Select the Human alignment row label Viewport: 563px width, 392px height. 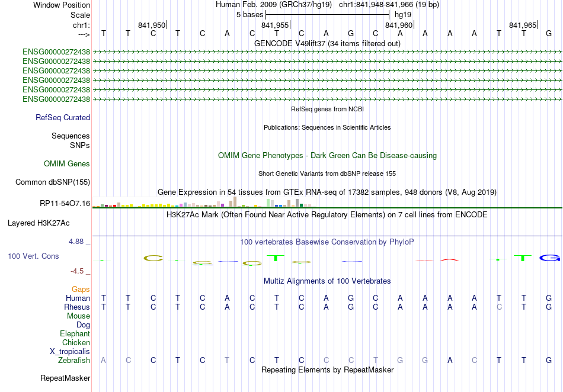[x=78, y=298]
